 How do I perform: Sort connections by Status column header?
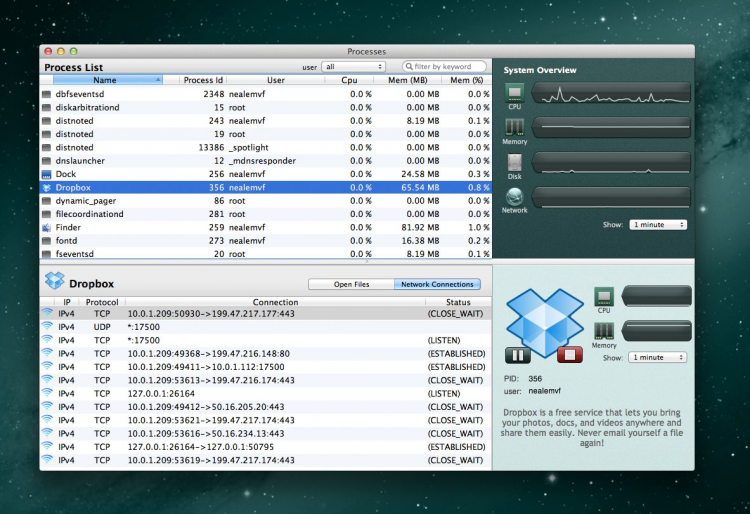coord(457,302)
